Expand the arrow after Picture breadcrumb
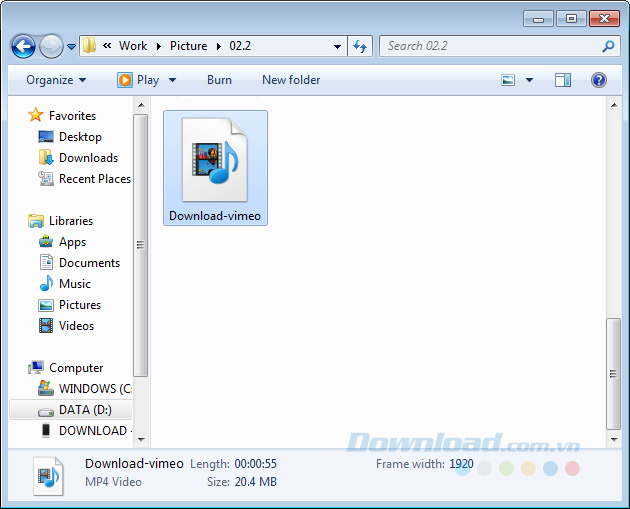The height and width of the screenshot is (509, 630). (219, 46)
